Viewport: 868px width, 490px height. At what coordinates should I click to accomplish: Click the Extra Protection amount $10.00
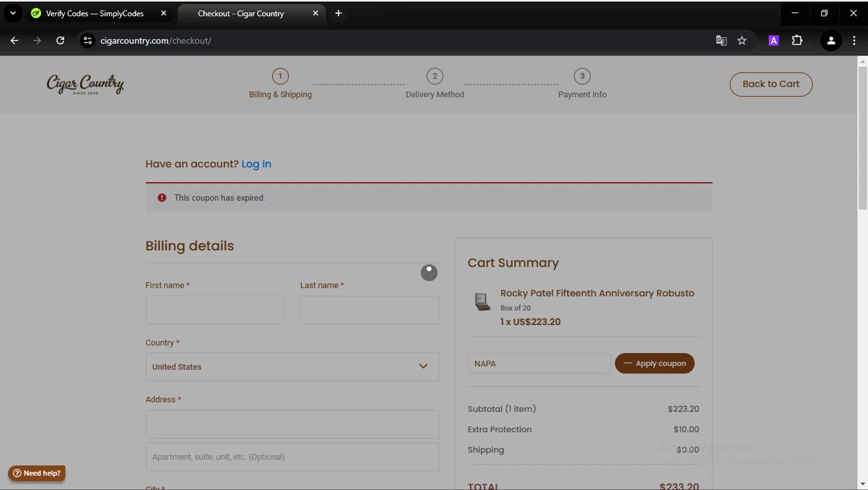(686, 429)
